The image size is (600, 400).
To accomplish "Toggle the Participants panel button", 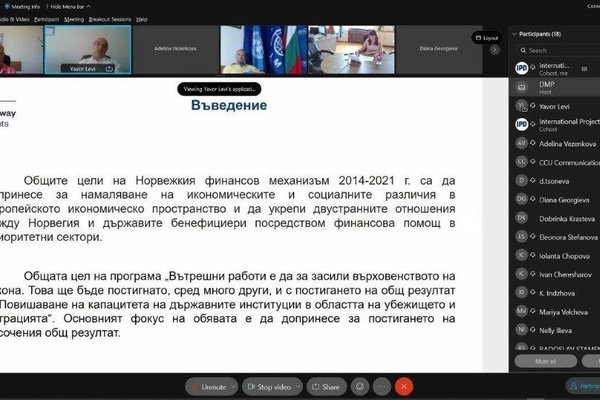I will (583, 386).
